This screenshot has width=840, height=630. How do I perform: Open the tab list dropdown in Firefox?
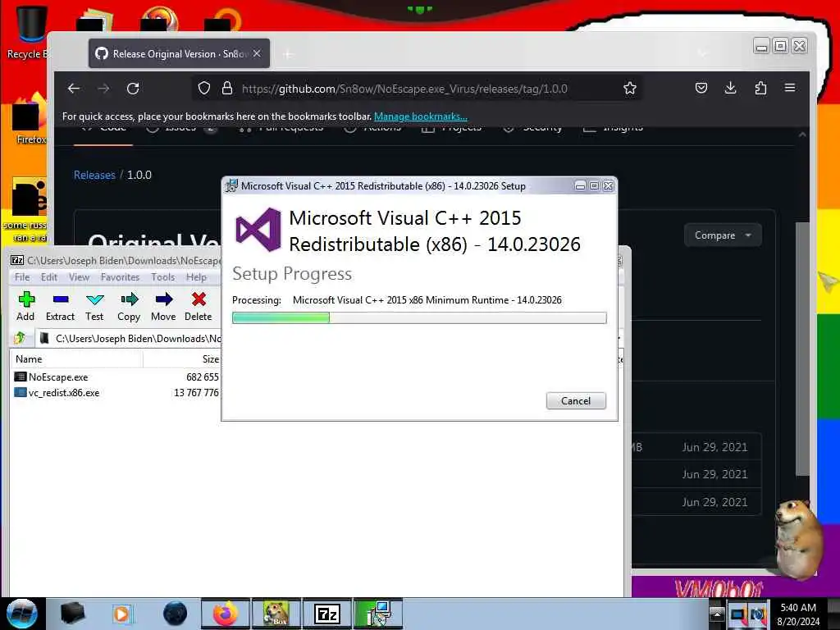tap(703, 53)
